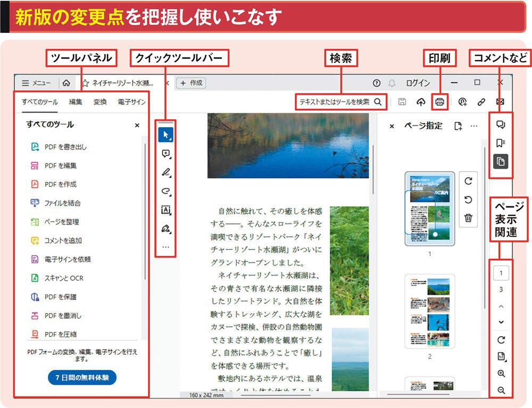Close the ページ指定 panel

(x=392, y=126)
